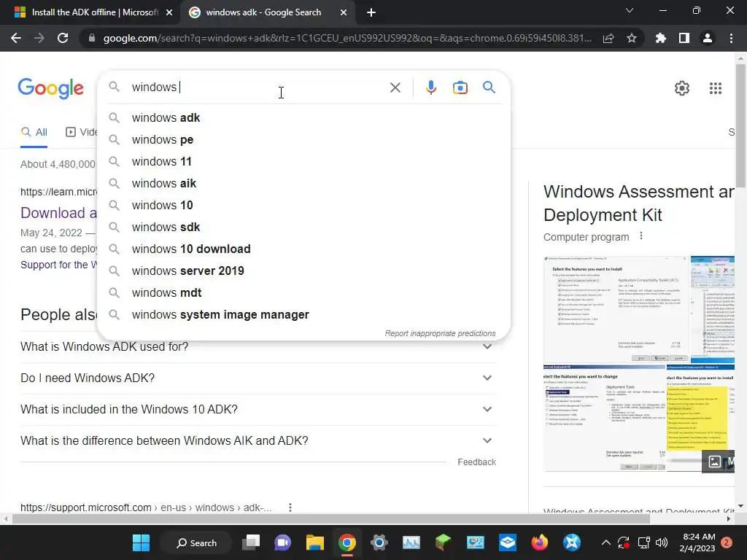View site information lock icon
The width and height of the screenshot is (747, 560).
[92, 38]
